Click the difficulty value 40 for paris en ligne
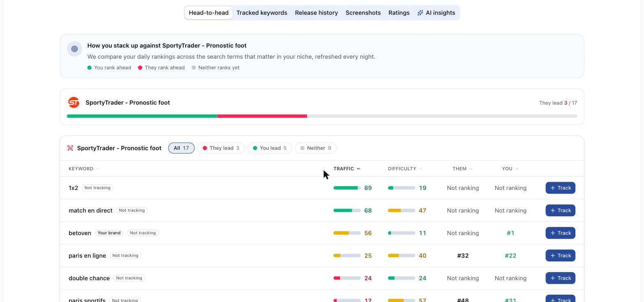This screenshot has height=302, width=644. (x=422, y=256)
